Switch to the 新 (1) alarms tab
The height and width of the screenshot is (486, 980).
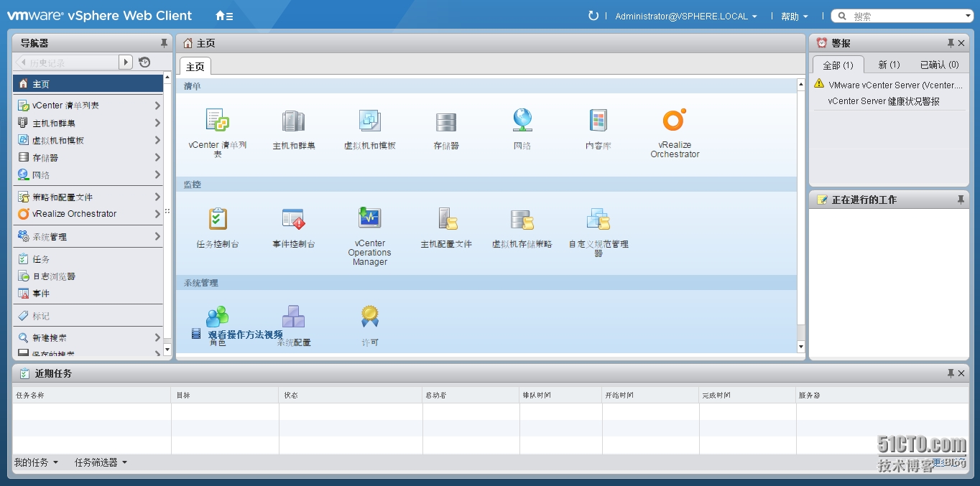pos(888,64)
